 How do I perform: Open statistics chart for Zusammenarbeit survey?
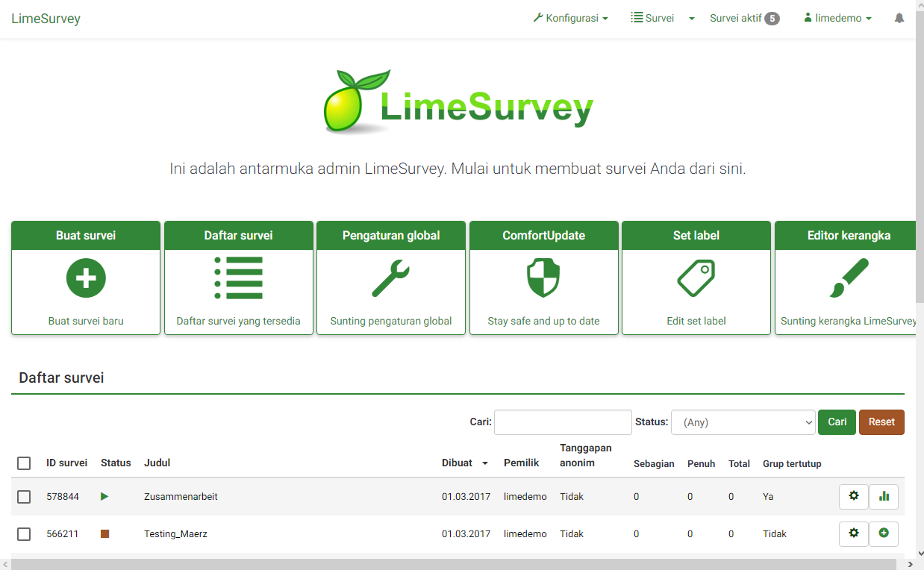click(884, 496)
